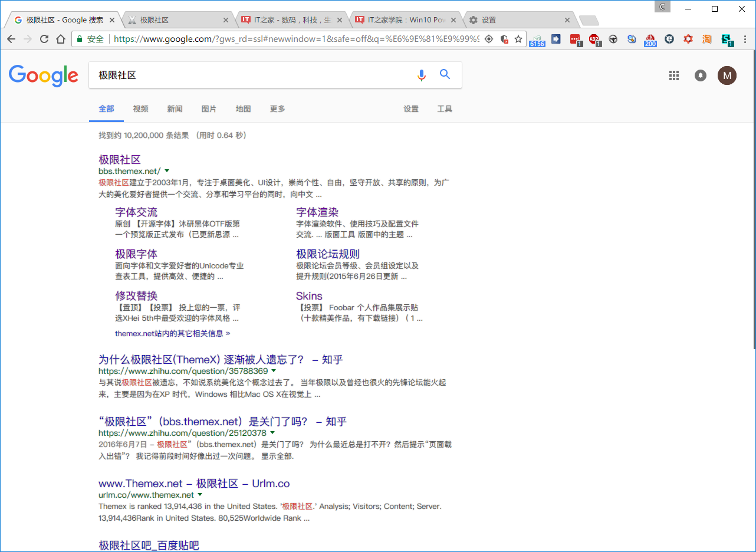Open the 更多 search filter dropdown
The width and height of the screenshot is (756, 552).
click(x=278, y=109)
